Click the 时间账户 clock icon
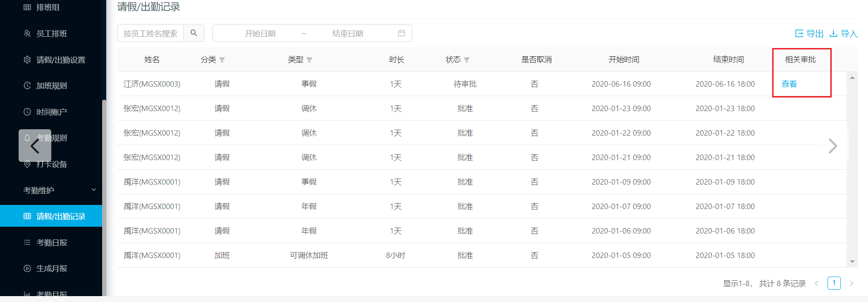This screenshot has width=868, height=302. click(27, 112)
